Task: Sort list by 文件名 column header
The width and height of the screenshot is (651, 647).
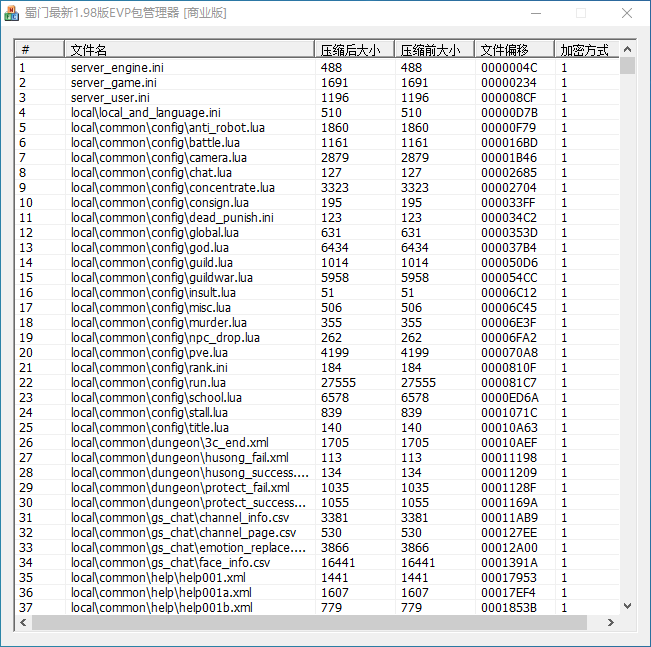Action: (x=189, y=50)
